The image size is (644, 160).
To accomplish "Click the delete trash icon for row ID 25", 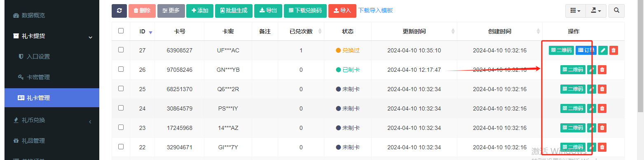I will pos(602,89).
